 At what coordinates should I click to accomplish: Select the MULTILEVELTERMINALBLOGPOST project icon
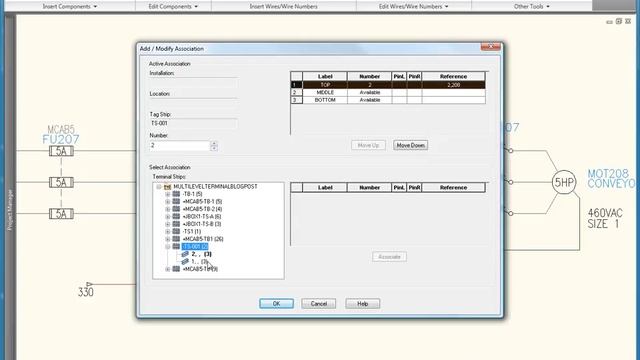tap(167, 187)
